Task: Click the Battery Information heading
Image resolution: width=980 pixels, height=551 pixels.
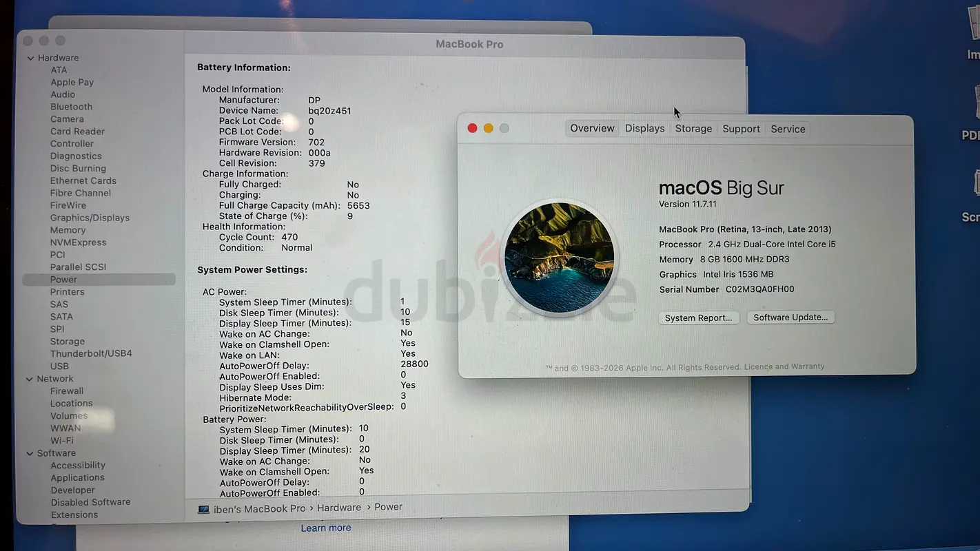Action: [x=244, y=68]
